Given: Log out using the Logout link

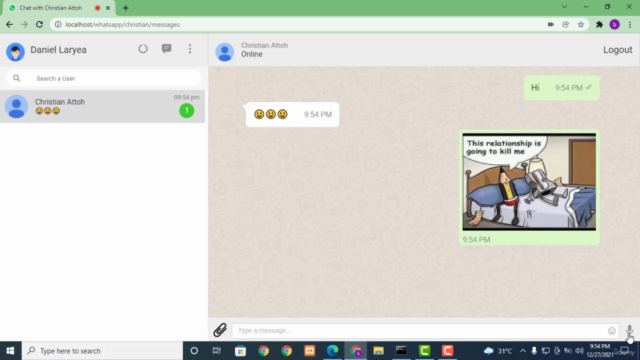Looking at the screenshot, I should [x=618, y=50].
